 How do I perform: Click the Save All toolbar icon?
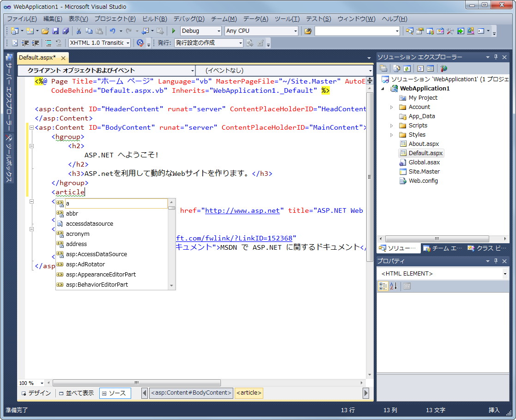coord(66,30)
